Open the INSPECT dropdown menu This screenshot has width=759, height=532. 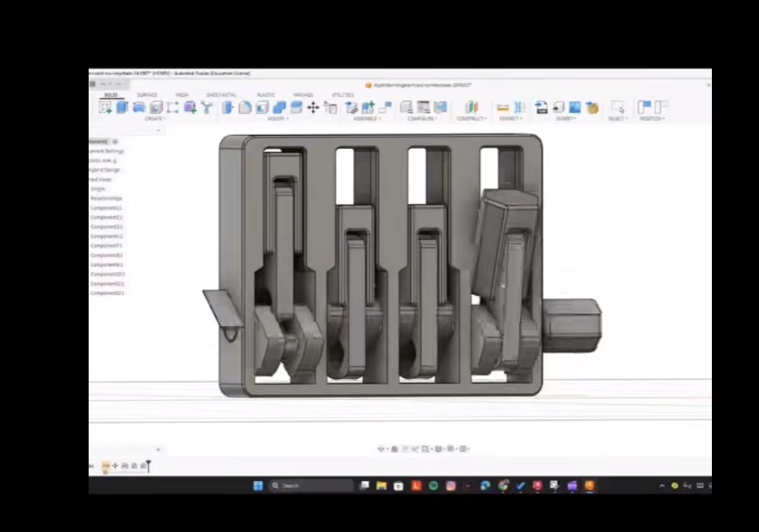(509, 119)
